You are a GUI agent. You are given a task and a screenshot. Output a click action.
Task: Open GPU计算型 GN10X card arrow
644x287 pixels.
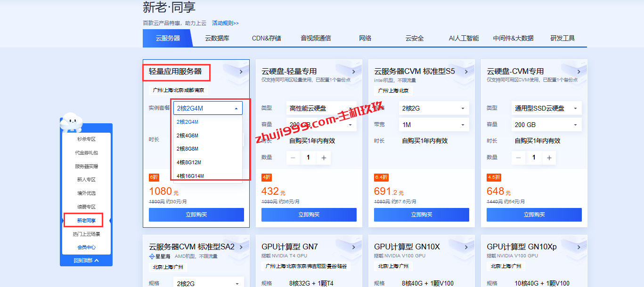click(x=466, y=247)
